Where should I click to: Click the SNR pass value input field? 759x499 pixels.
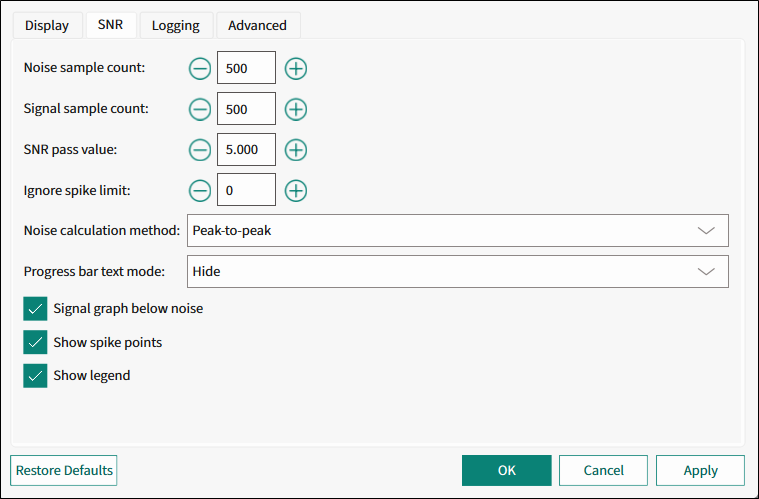[246, 150]
